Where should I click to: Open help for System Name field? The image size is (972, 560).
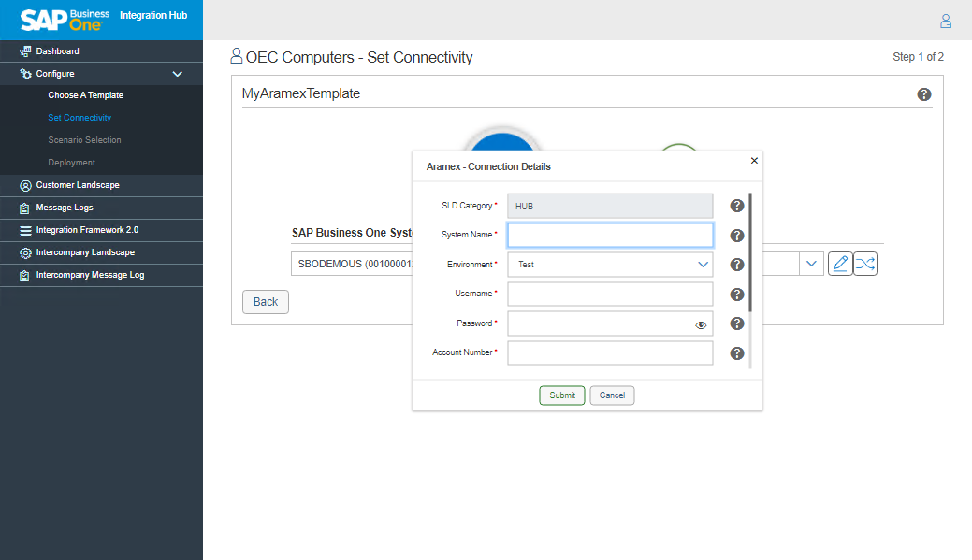tap(737, 236)
